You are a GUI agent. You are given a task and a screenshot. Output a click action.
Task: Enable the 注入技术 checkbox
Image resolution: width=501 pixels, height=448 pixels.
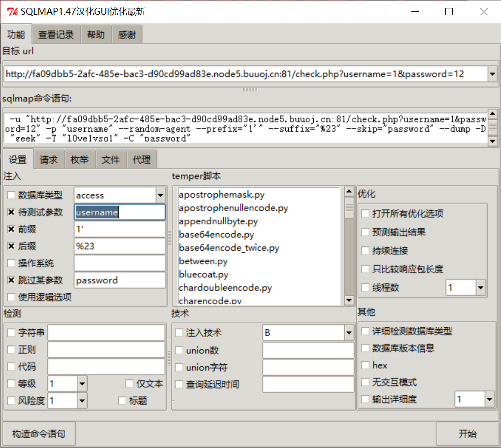pyautogui.click(x=179, y=333)
